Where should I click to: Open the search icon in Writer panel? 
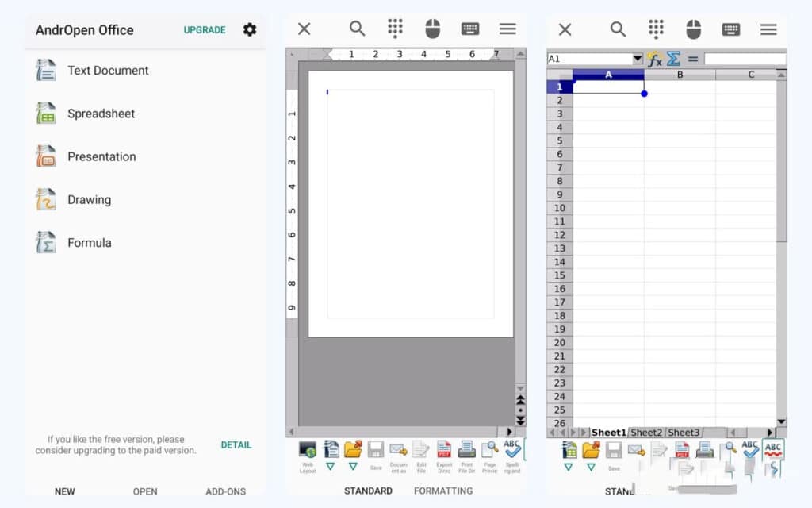[358, 29]
